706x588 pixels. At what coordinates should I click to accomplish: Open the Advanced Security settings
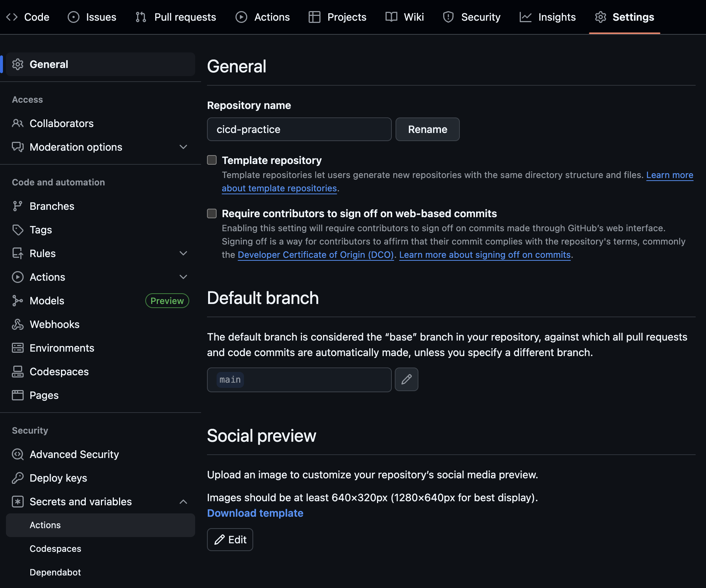101,454
